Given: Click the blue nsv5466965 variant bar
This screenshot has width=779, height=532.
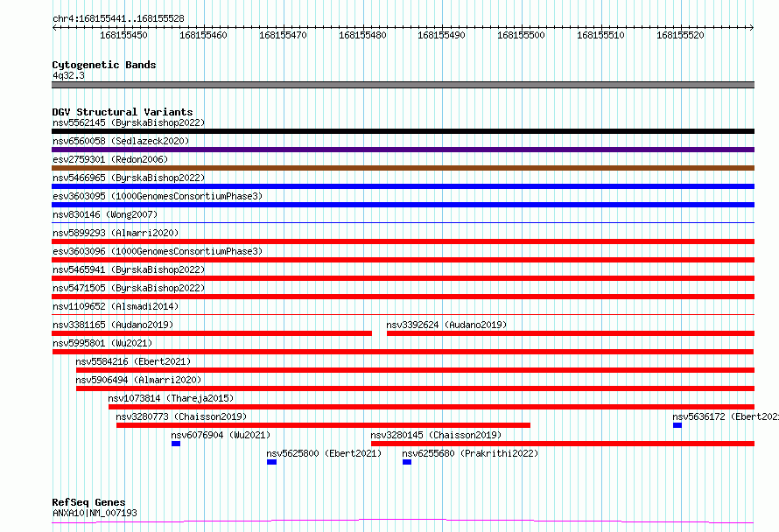Looking at the screenshot, I should point(403,186).
